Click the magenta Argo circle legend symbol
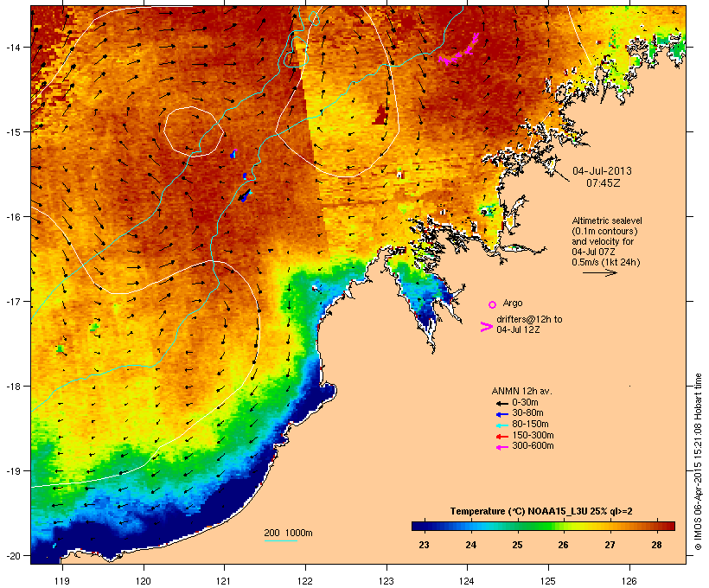 (493, 304)
